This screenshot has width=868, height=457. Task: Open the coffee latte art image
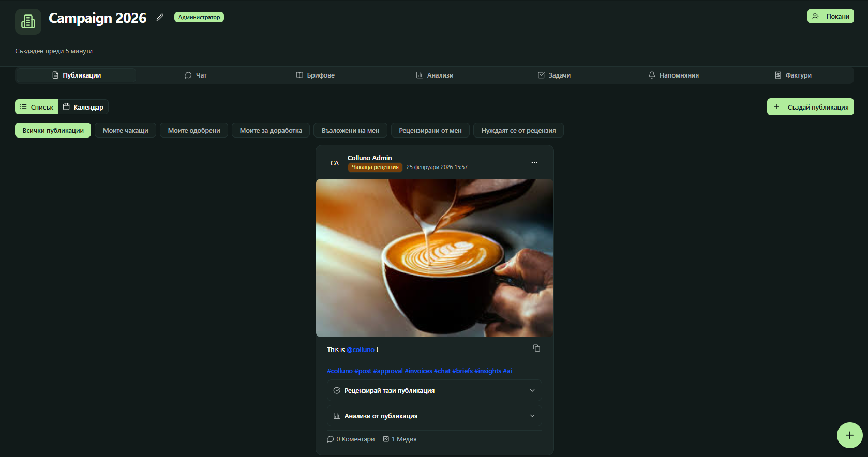tap(435, 258)
